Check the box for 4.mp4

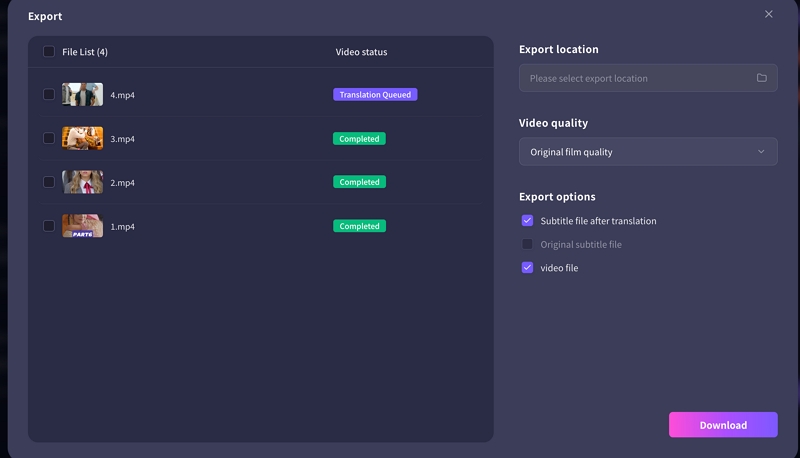[x=49, y=95]
